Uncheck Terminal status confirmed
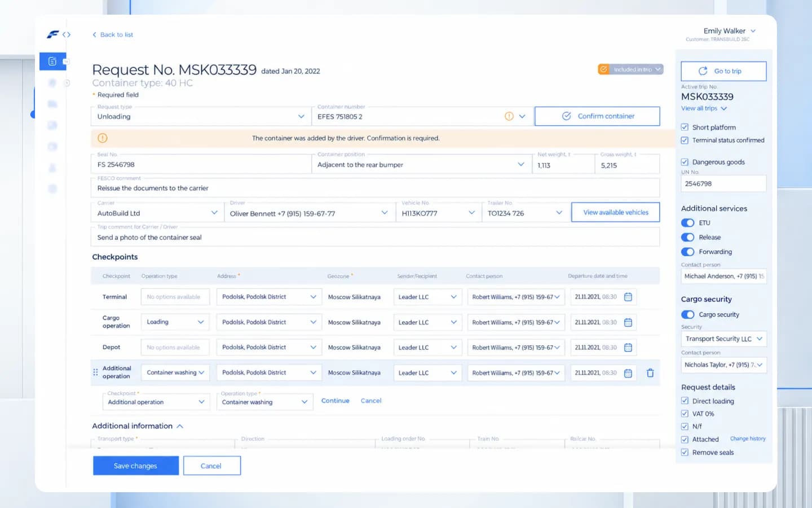The image size is (812, 508). tap(685, 140)
